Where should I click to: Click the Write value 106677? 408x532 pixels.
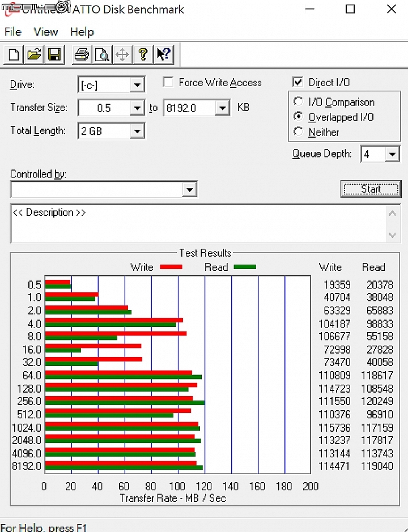click(334, 336)
